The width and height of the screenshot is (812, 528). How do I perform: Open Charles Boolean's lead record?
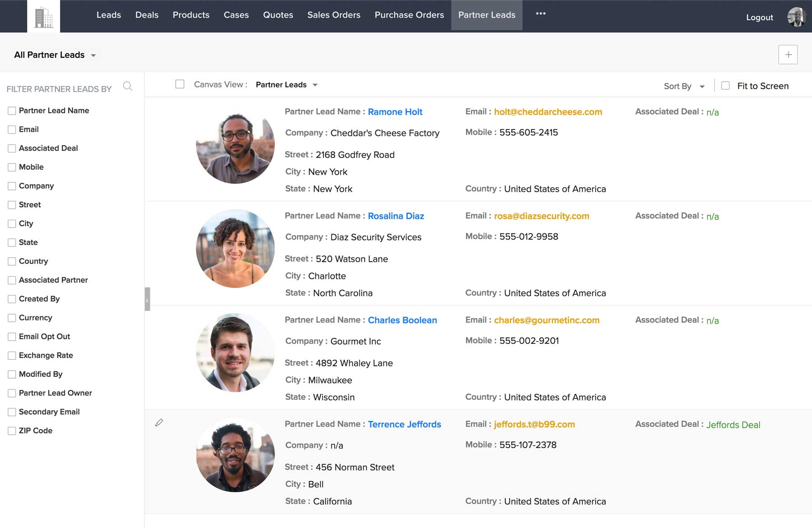402,320
